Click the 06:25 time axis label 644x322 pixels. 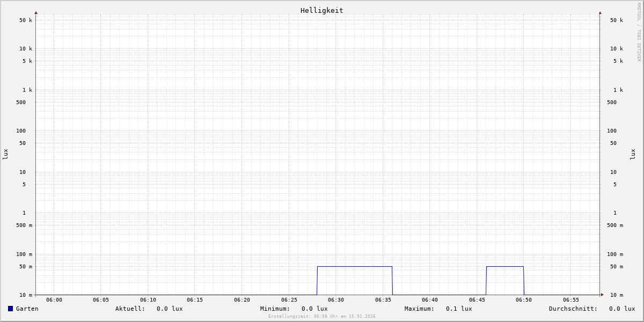(x=289, y=300)
